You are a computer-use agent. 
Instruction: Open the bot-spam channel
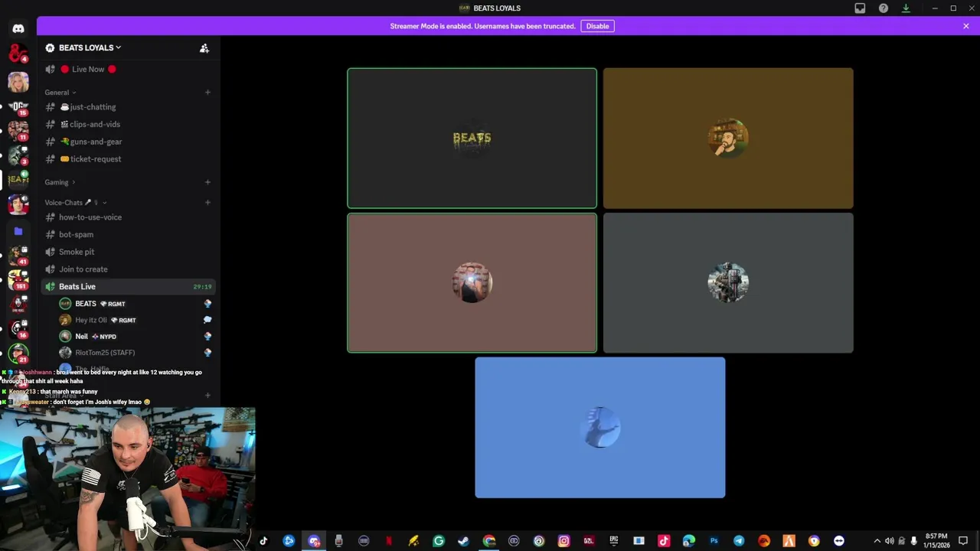point(128,234)
